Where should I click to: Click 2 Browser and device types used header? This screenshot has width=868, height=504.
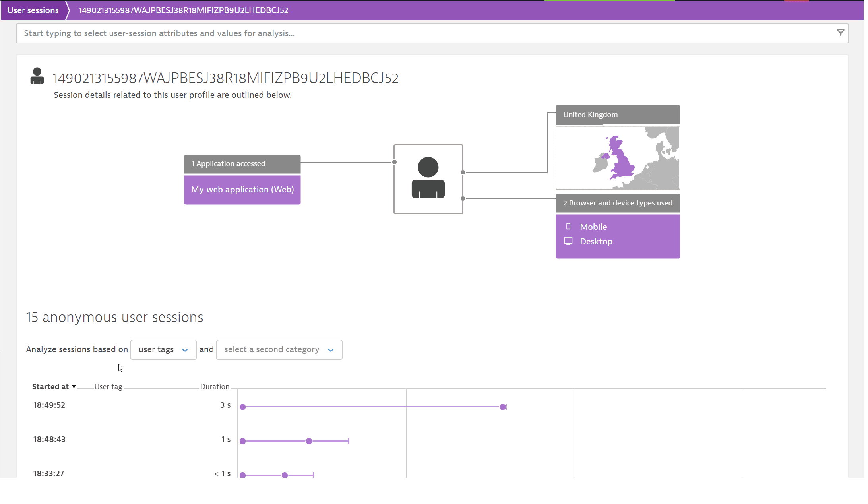(618, 203)
